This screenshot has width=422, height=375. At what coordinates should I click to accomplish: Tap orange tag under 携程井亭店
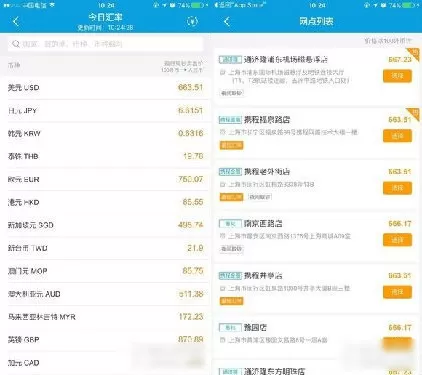pos(231,301)
